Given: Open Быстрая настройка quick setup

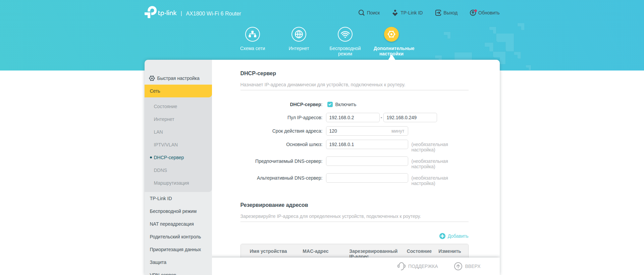Looking at the screenshot, I should [178, 78].
